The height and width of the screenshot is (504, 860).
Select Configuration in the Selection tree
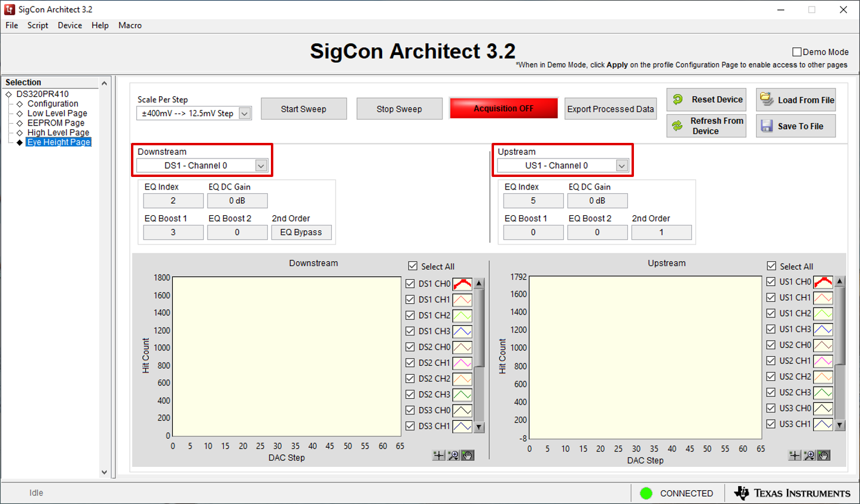pyautogui.click(x=53, y=103)
